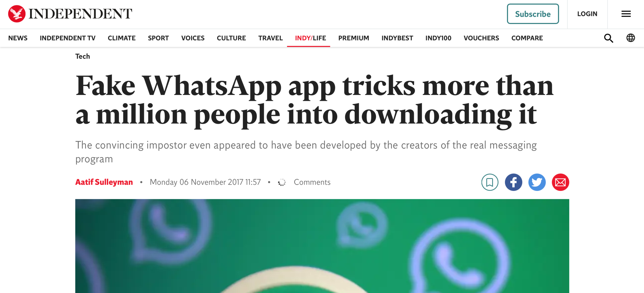Click the LOGIN link

587,14
